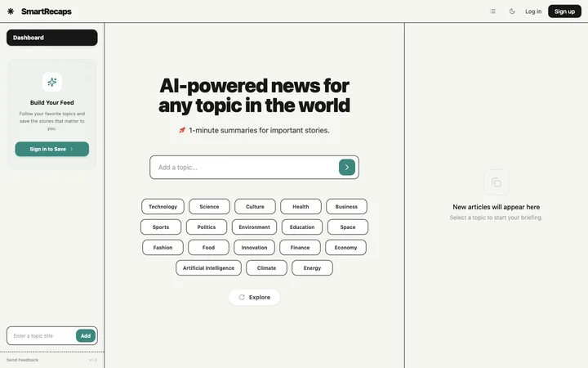
Task: Select the Education topic chip
Action: pos(302,227)
